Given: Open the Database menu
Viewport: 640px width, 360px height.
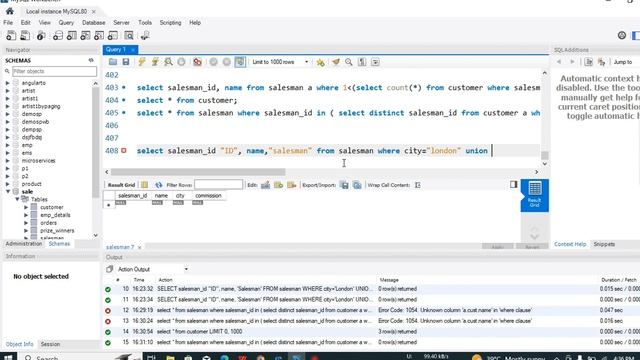Looking at the screenshot, I should (x=93, y=23).
